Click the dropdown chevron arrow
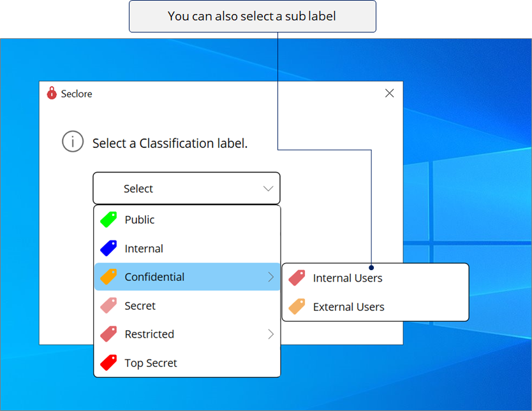The width and height of the screenshot is (532, 411). tap(267, 188)
